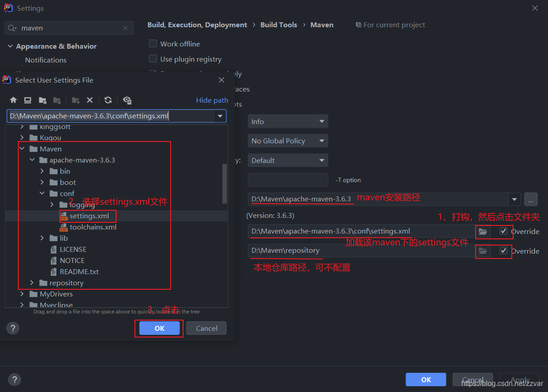Create new folder via toolbar icon

click(76, 100)
